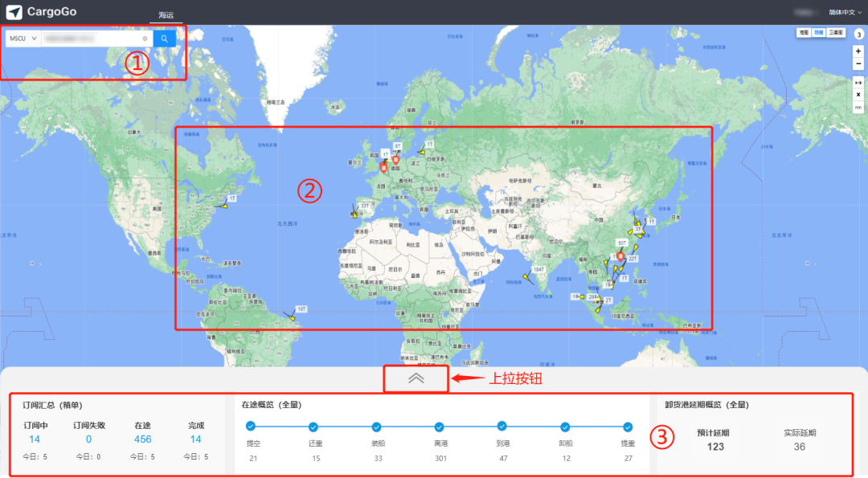Click the 3T vessel cluster near Shanghai
This screenshot has width=868, height=478.
[637, 228]
